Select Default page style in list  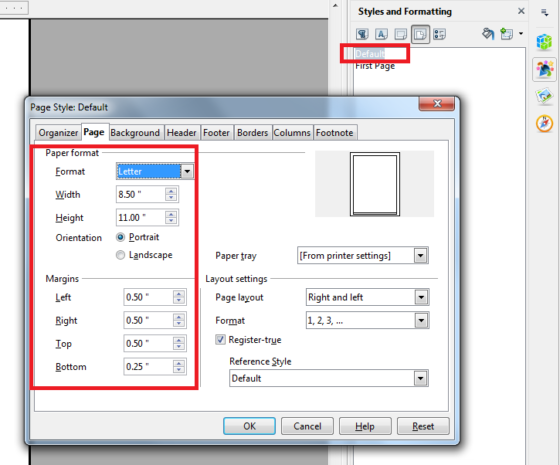[370, 54]
